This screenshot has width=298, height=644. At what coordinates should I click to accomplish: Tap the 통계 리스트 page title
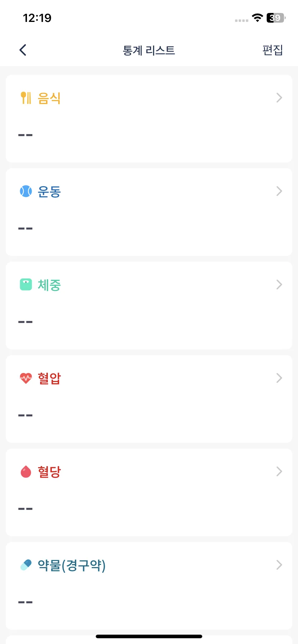[149, 50]
